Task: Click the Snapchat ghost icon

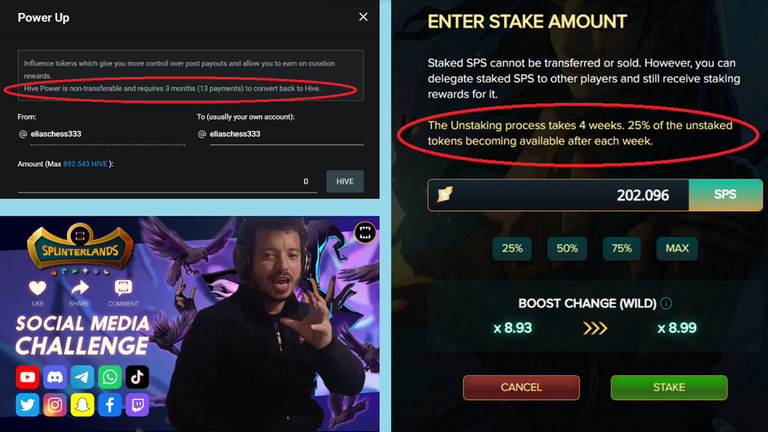Action: pyautogui.click(x=82, y=405)
